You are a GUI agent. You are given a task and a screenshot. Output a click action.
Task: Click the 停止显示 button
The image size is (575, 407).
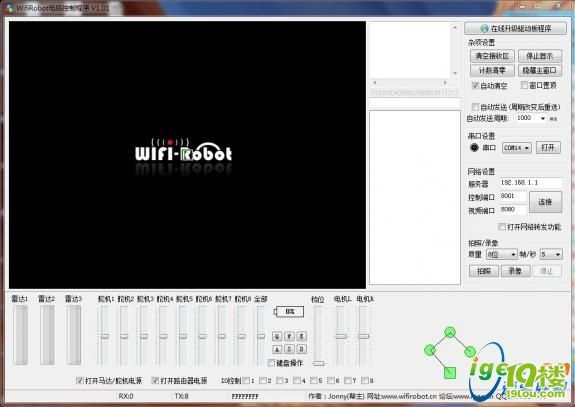click(540, 56)
